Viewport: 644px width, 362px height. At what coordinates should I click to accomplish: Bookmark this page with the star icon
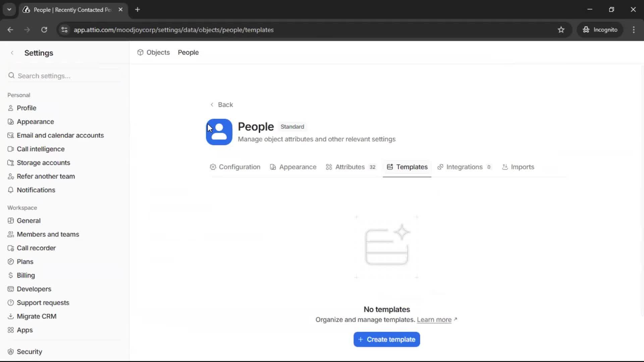click(561, 30)
